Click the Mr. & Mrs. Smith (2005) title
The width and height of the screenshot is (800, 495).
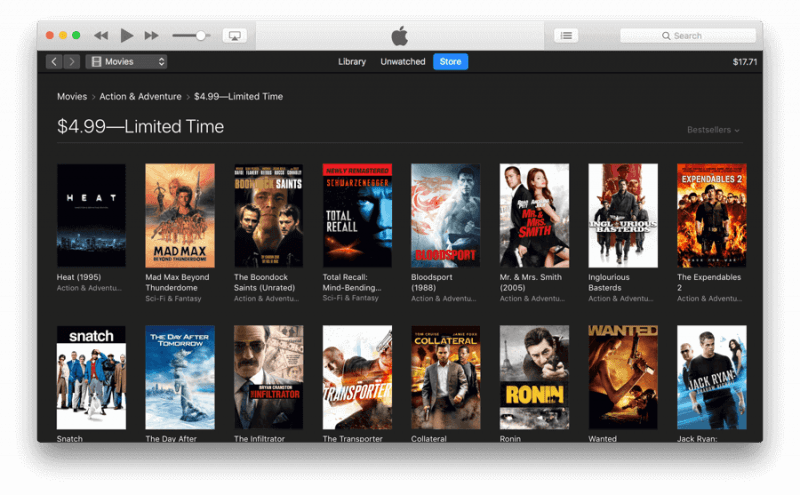[x=531, y=282]
